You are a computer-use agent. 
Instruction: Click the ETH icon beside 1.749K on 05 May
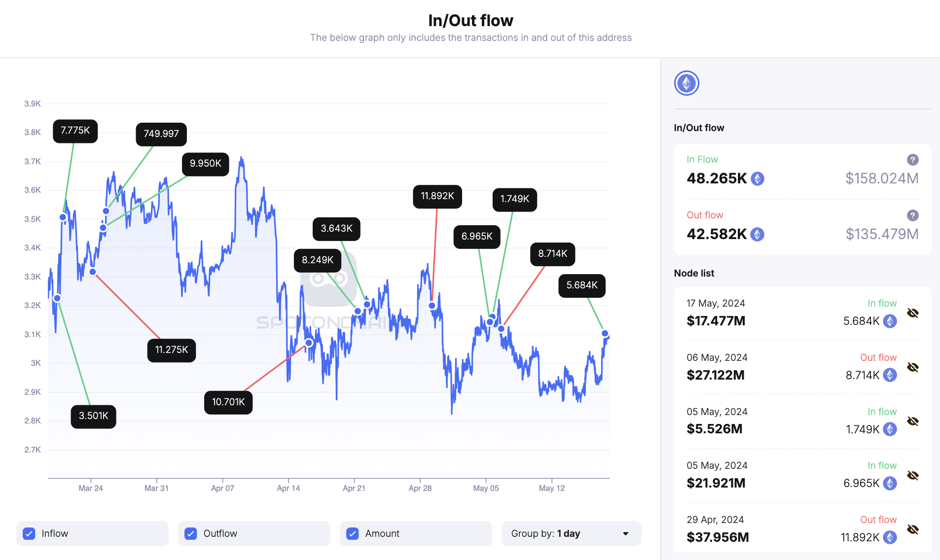889,429
